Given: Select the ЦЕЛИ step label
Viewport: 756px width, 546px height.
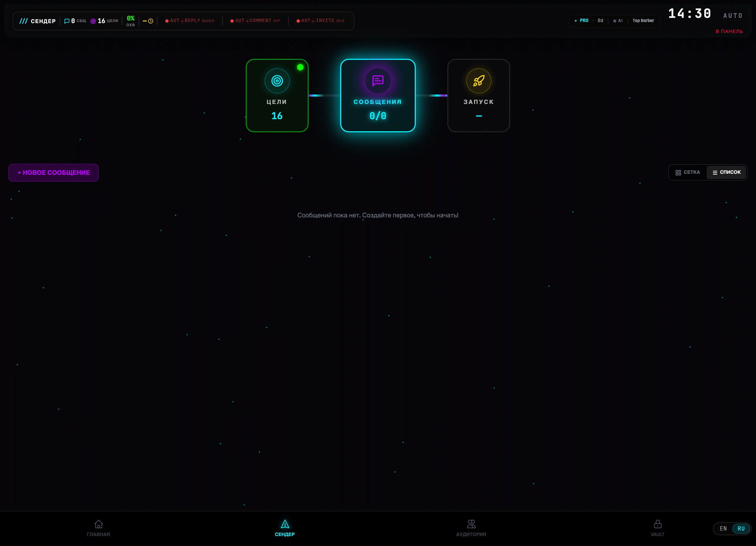Looking at the screenshot, I should point(277,102).
